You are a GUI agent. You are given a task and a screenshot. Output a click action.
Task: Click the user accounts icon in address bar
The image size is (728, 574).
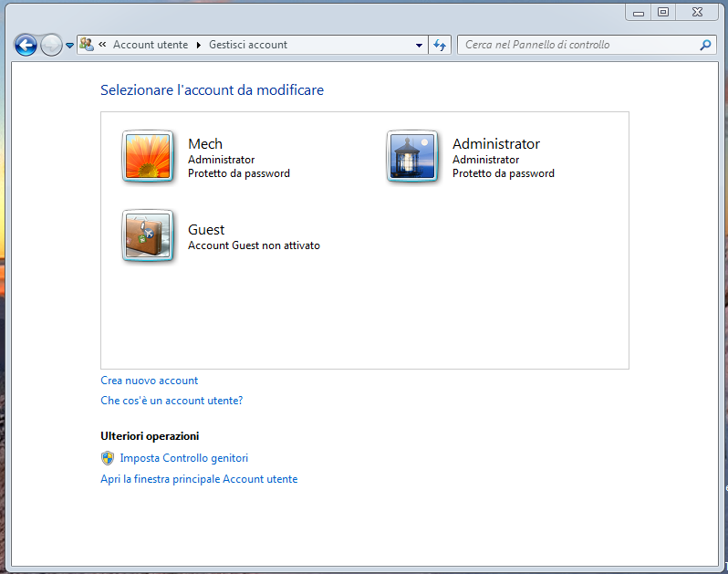point(87,44)
